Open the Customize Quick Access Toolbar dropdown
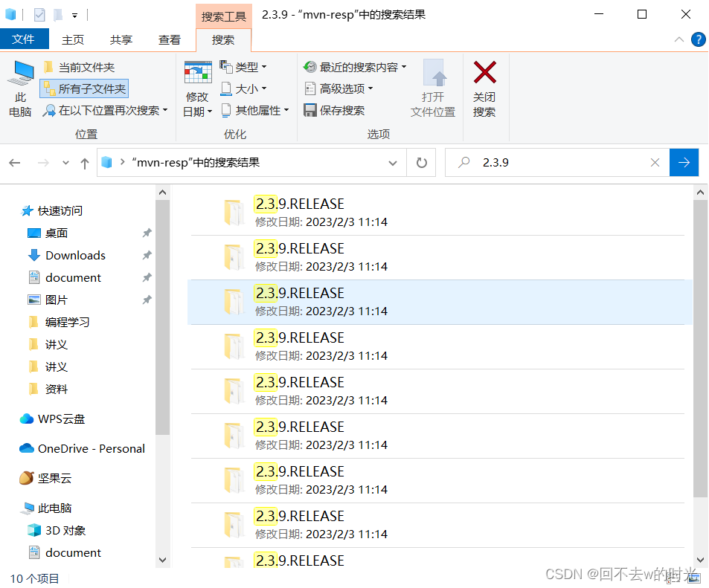This screenshot has height=588, width=709. click(74, 16)
